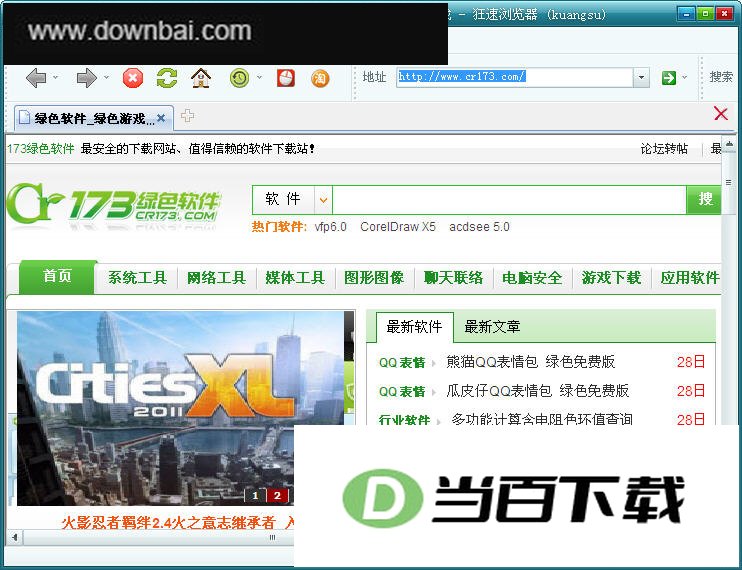Viewport: 742px width, 570px height.
Task: Open the 软件 search category dropdown
Action: 323,200
